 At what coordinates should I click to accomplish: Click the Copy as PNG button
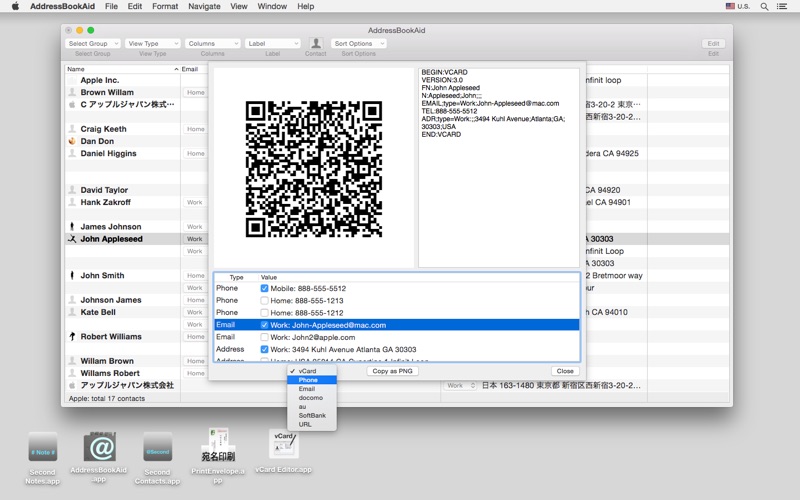392,371
